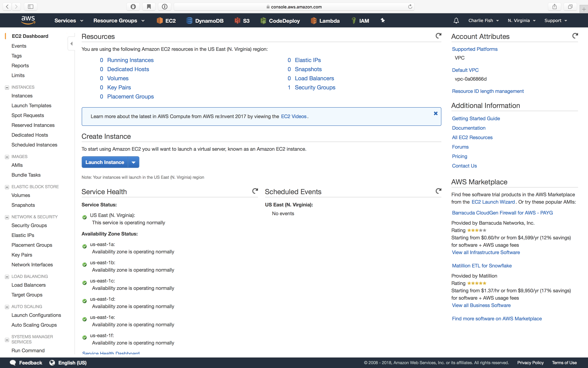Open the Lambda shortcut in top bar
Image resolution: width=588 pixels, height=368 pixels.
[x=325, y=21]
